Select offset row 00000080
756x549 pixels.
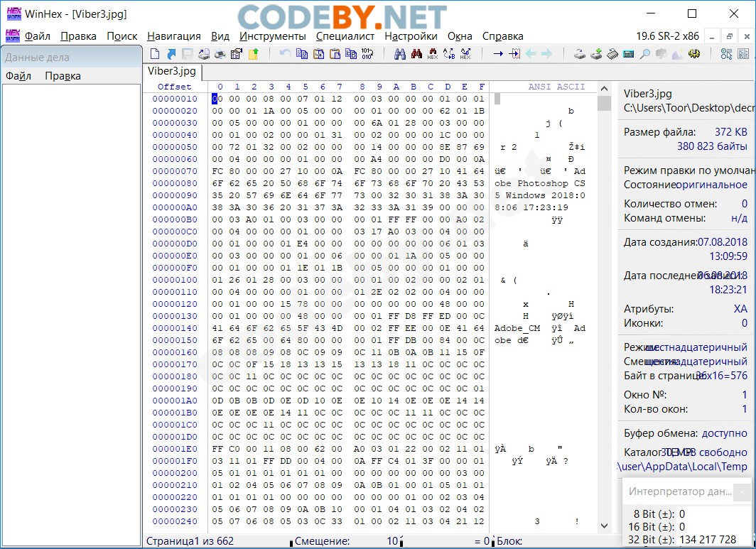coord(175,183)
